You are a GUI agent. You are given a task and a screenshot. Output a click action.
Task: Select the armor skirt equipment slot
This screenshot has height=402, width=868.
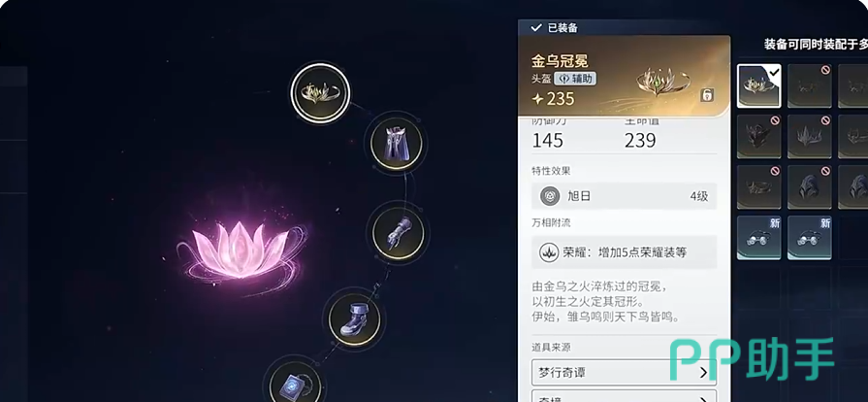pyautogui.click(x=397, y=144)
